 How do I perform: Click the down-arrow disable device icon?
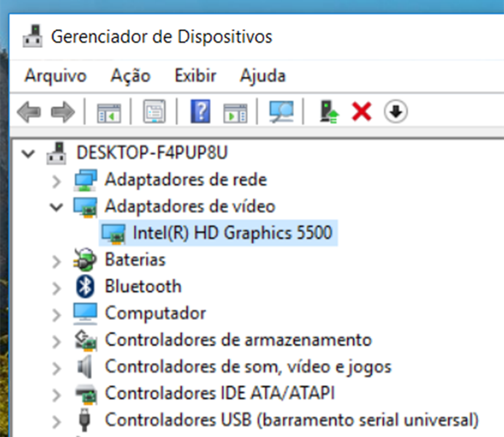pyautogui.click(x=396, y=112)
